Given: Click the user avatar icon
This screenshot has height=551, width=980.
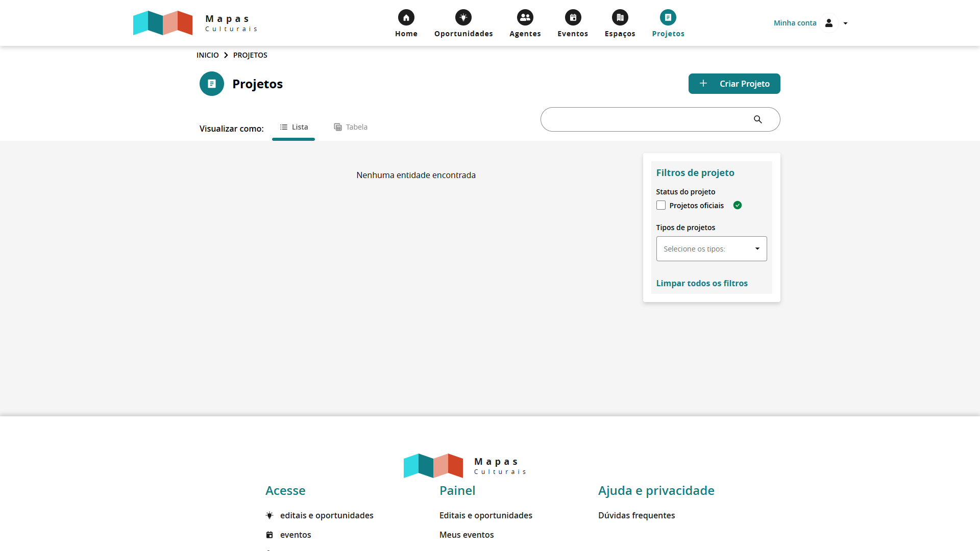Looking at the screenshot, I should 829,23.
